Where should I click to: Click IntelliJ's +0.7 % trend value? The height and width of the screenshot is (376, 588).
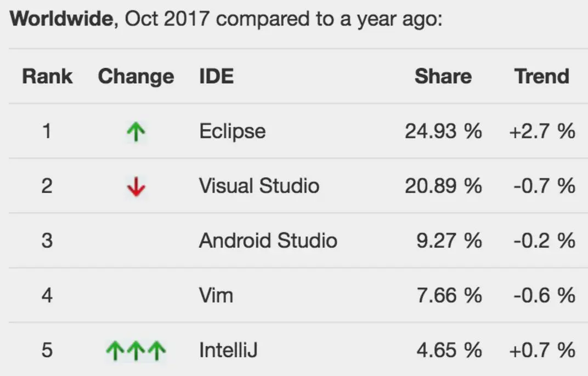pyautogui.click(x=542, y=350)
